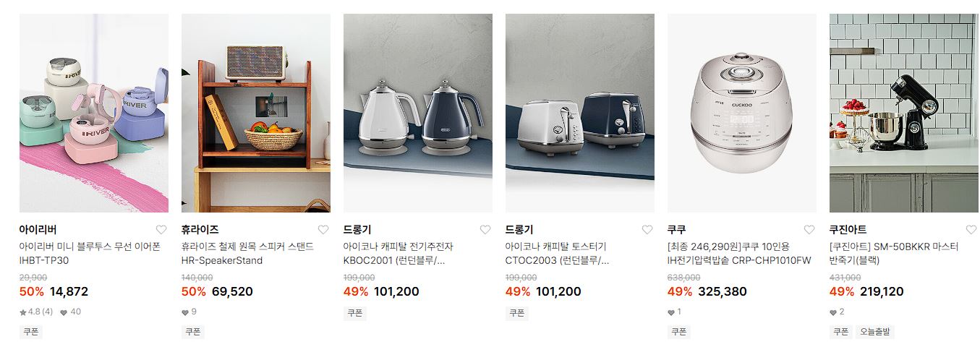Click the 9 likes heart under speaker stand
Screen dimensions: 980x347
189,312
